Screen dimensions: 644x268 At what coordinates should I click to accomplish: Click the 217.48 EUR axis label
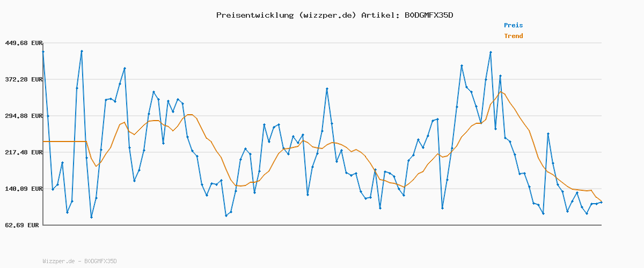[23, 152]
